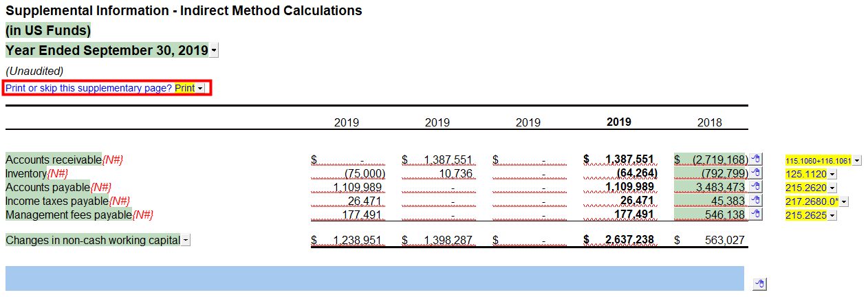Click 'Print or skip this supplementary page?' text
Image resolution: width=868 pixels, height=297 pixels.
[x=89, y=88]
